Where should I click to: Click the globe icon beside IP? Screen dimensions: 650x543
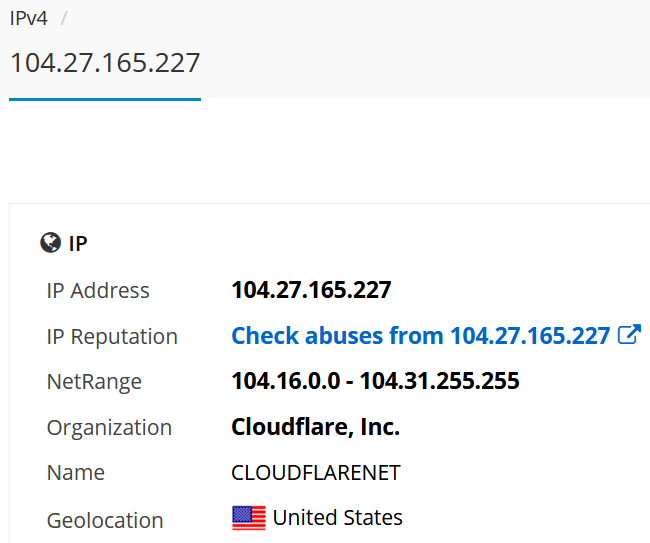click(x=51, y=242)
